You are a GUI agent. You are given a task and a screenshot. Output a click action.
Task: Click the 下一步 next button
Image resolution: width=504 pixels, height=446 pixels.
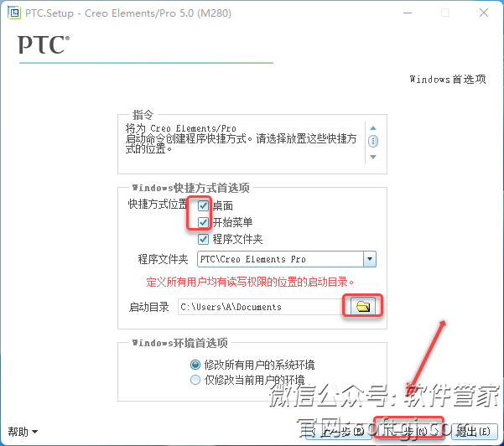(410, 431)
